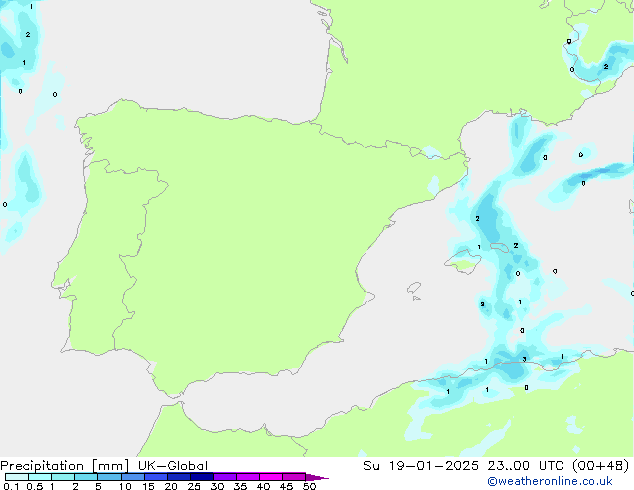This screenshot has height=490, width=634.
Task: Click the "Precipitation [mm]" title
Action: click(64, 466)
